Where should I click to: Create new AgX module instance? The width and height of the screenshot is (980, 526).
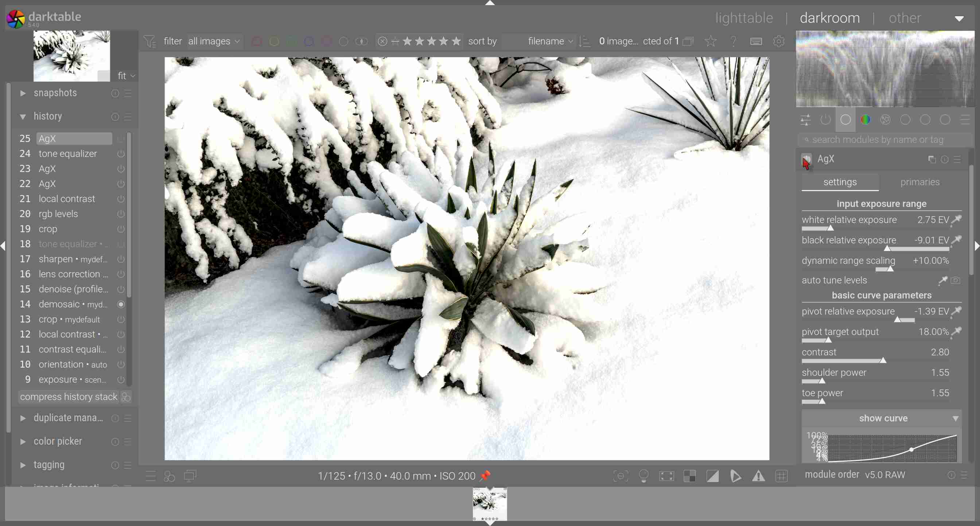point(932,159)
